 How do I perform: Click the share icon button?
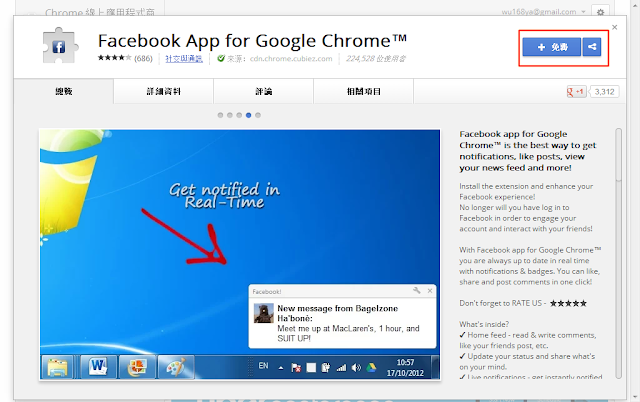tap(592, 47)
